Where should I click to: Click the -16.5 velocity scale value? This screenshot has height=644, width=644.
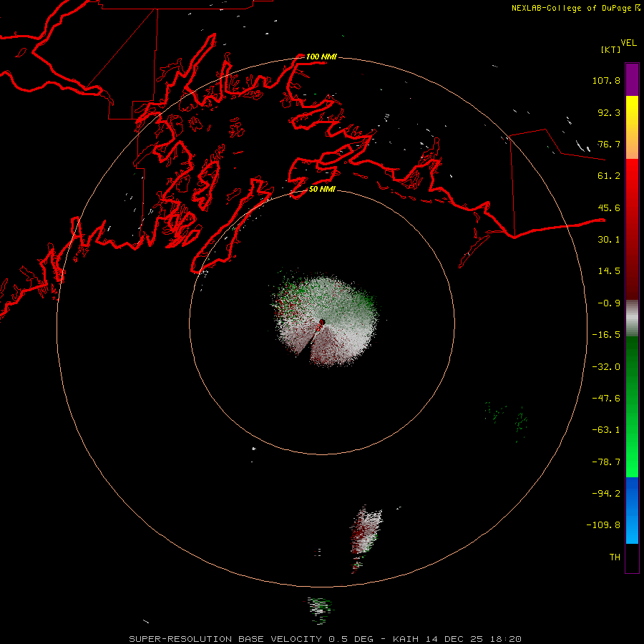606,335
